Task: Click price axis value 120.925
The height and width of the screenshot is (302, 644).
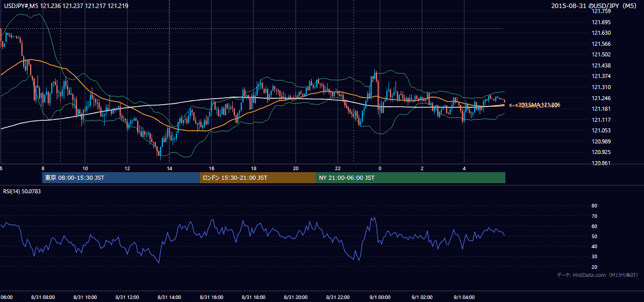Action: [601, 152]
